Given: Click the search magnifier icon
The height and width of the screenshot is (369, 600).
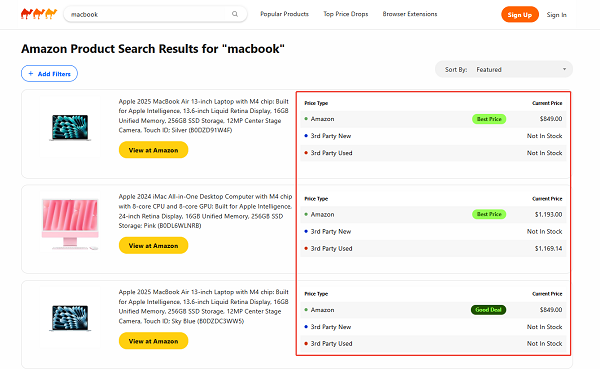Looking at the screenshot, I should click(x=235, y=14).
